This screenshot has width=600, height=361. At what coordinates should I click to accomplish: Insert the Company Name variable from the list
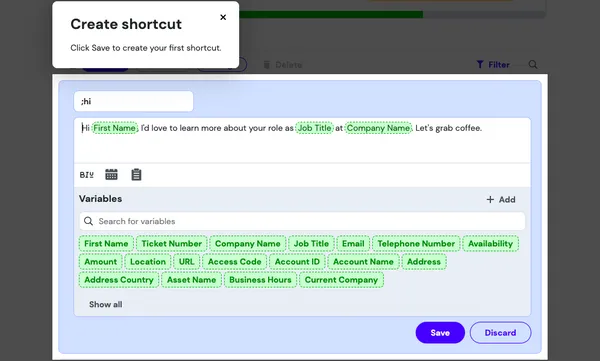[248, 243]
